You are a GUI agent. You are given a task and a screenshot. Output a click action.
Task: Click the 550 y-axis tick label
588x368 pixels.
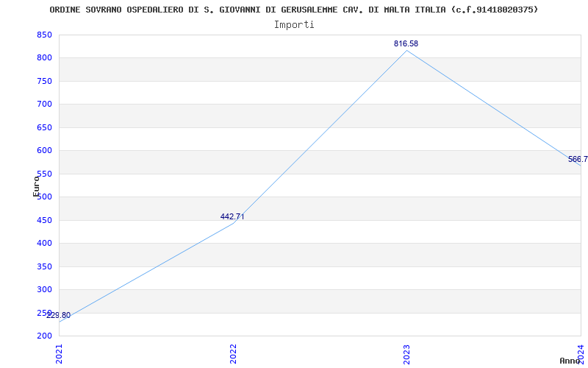pos(44,174)
